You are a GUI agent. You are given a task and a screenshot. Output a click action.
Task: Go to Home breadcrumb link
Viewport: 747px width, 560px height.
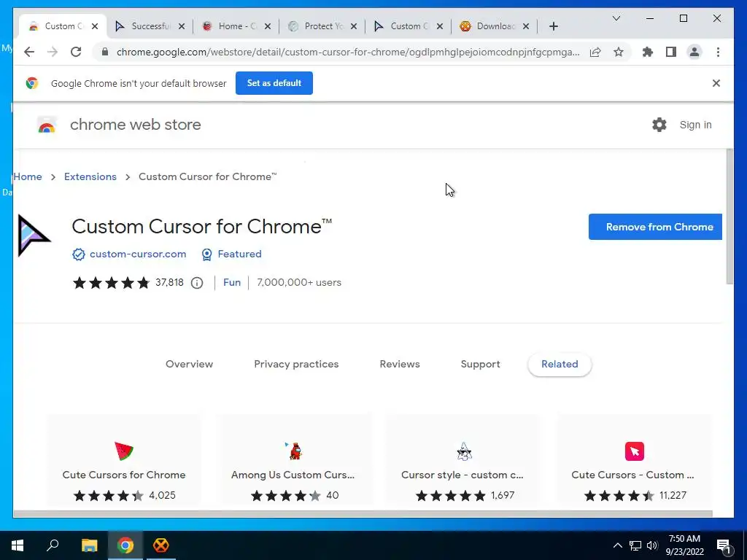(x=28, y=176)
